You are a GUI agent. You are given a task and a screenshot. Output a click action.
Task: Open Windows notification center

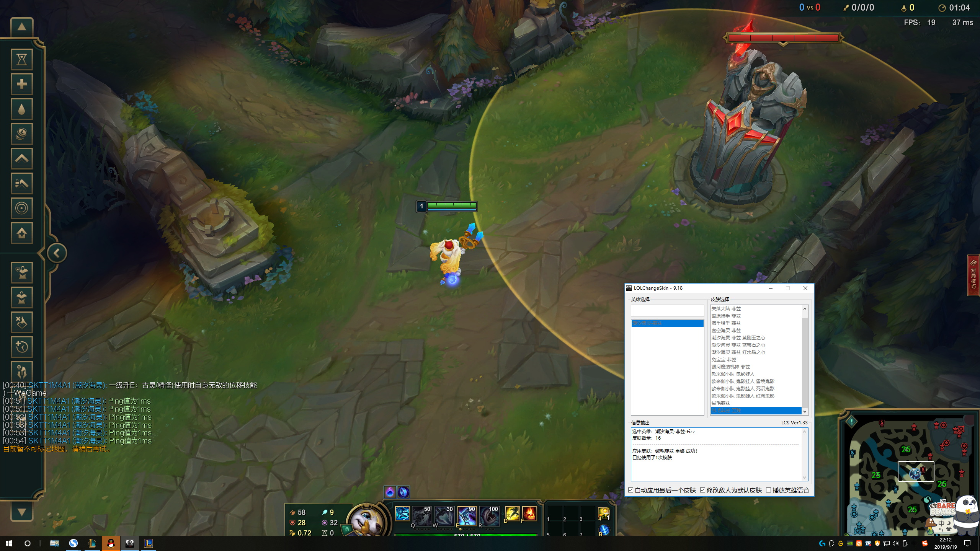click(x=967, y=543)
